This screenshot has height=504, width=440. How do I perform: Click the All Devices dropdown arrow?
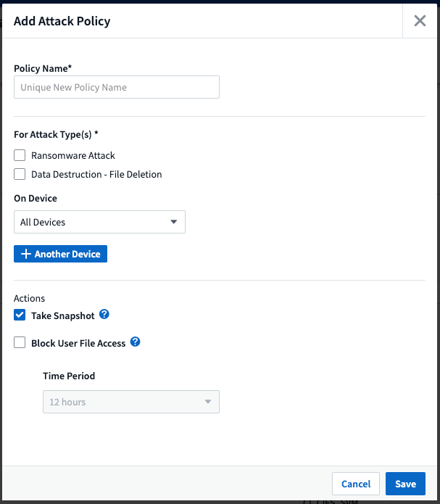click(174, 222)
